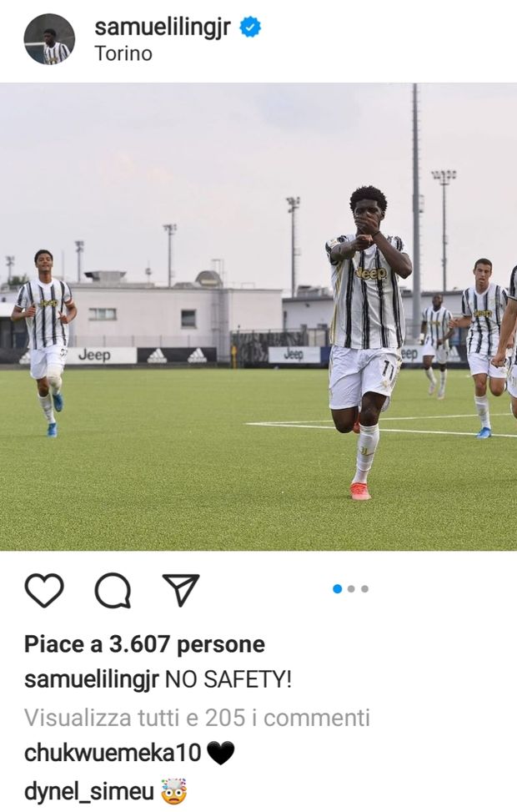This screenshot has width=517, height=812.
Task: Select the first blue carousel dot
Action: coord(338,589)
